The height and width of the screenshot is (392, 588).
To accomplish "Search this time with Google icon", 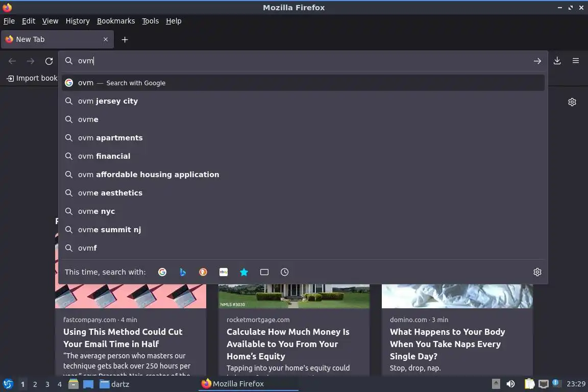I will coord(162,272).
